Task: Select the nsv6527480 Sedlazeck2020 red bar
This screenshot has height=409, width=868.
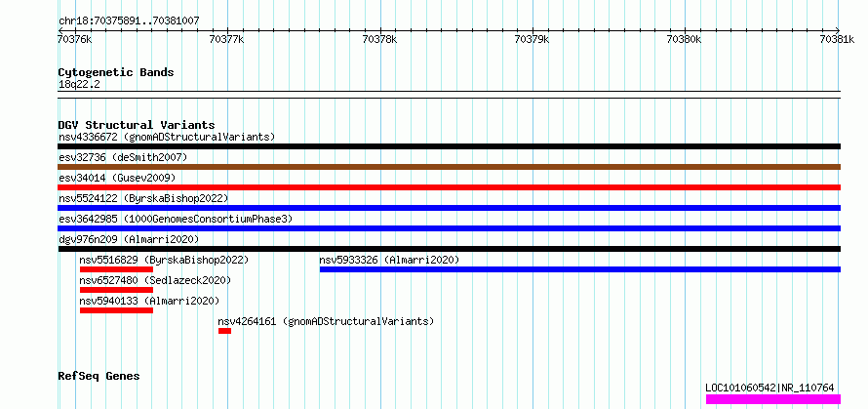Action: point(116,290)
